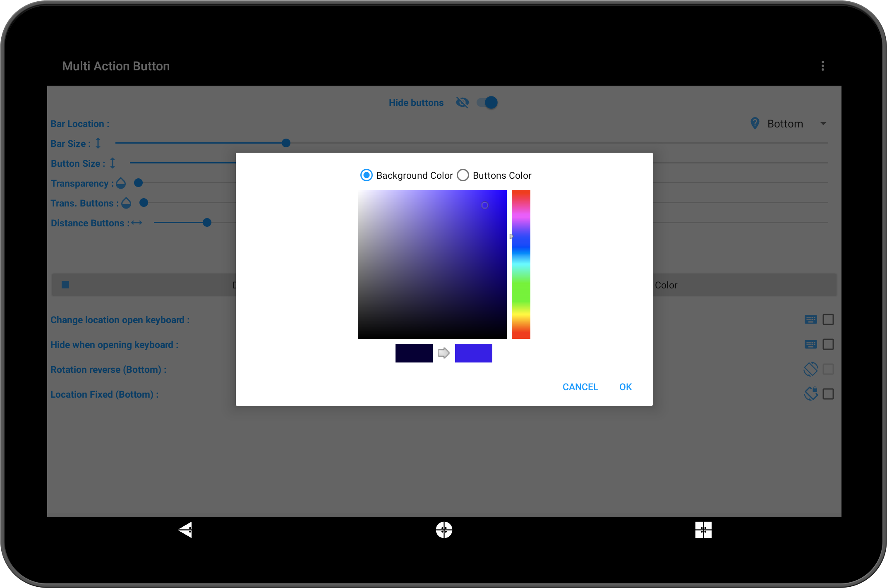Image resolution: width=887 pixels, height=588 pixels.
Task: Click the rotation icon for Rotation reverse
Action: 810,369
